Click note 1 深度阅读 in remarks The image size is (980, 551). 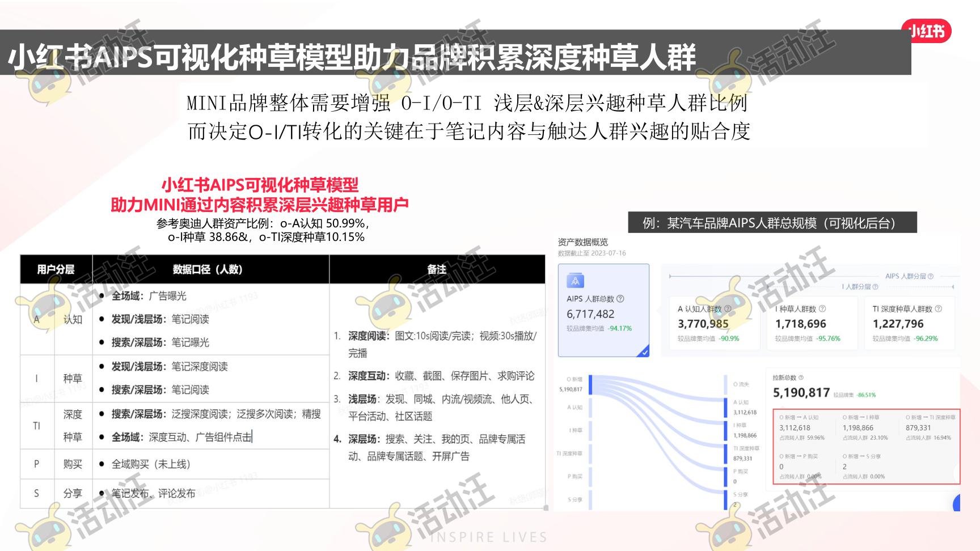coord(435,345)
